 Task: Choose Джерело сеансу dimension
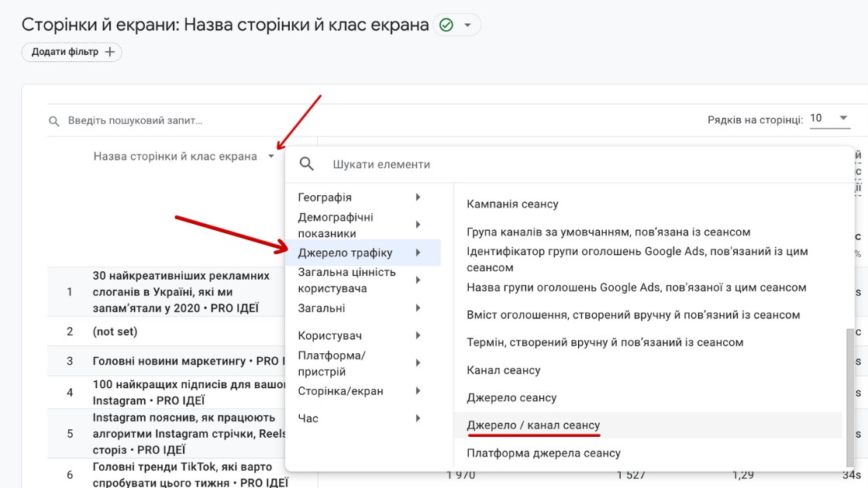(511, 398)
